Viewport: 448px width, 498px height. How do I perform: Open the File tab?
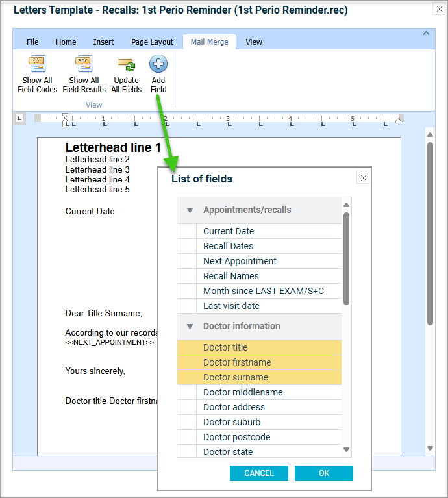point(32,42)
